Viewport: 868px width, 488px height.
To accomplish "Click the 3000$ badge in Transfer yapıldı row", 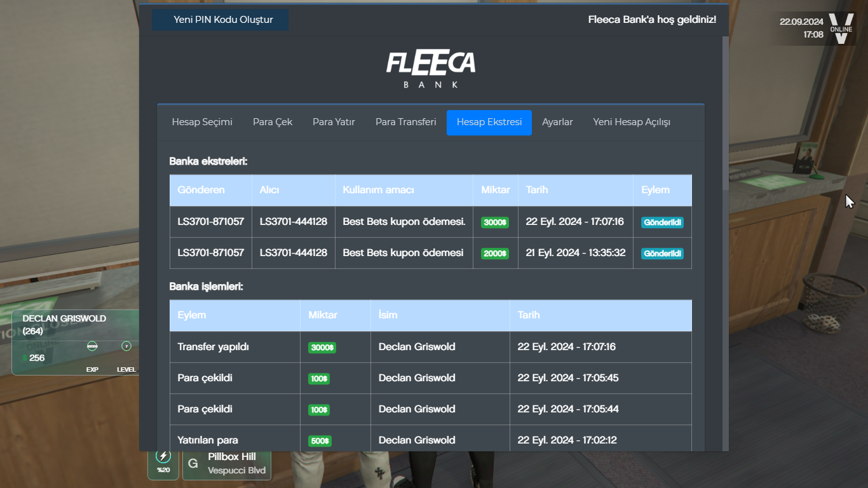I will (322, 348).
